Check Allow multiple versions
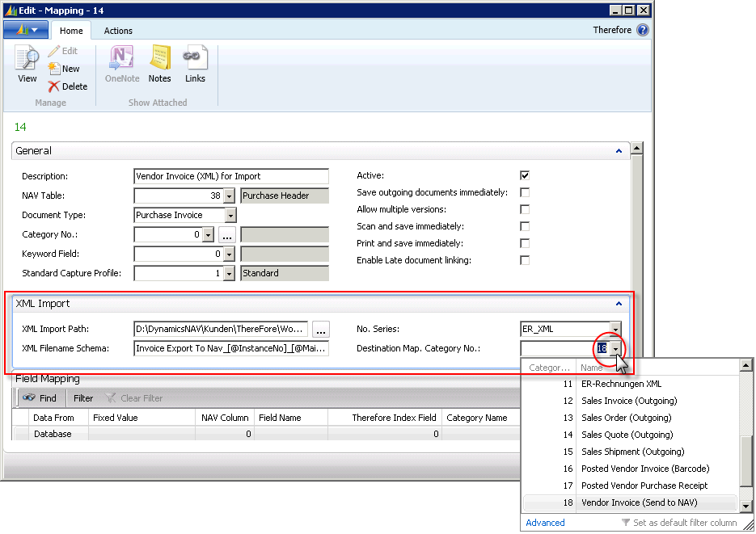The height and width of the screenshot is (534, 756). [x=524, y=209]
